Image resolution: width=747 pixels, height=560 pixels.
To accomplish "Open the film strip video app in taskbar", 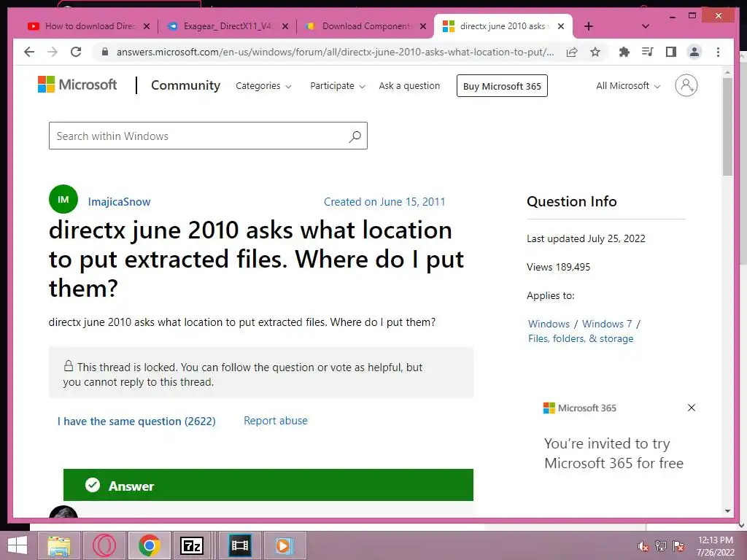I will pos(239,545).
